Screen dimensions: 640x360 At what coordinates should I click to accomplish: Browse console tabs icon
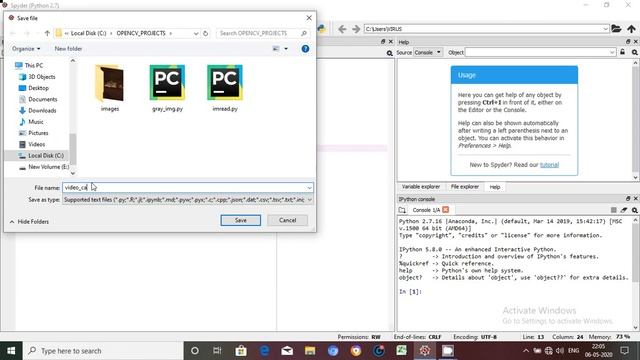pyautogui.click(x=402, y=210)
